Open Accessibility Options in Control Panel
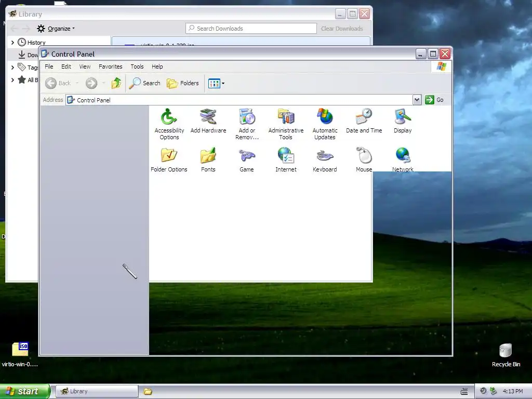This screenshot has height=399, width=532. click(169, 124)
